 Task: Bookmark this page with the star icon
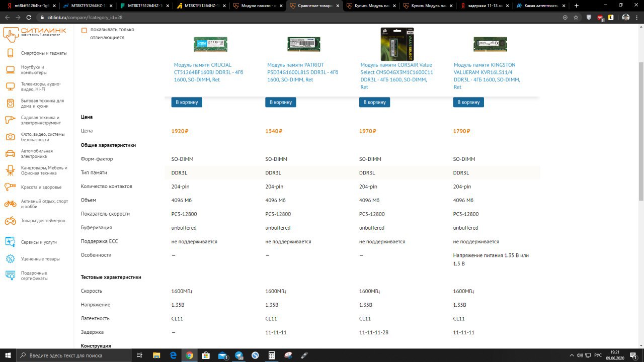tap(576, 17)
